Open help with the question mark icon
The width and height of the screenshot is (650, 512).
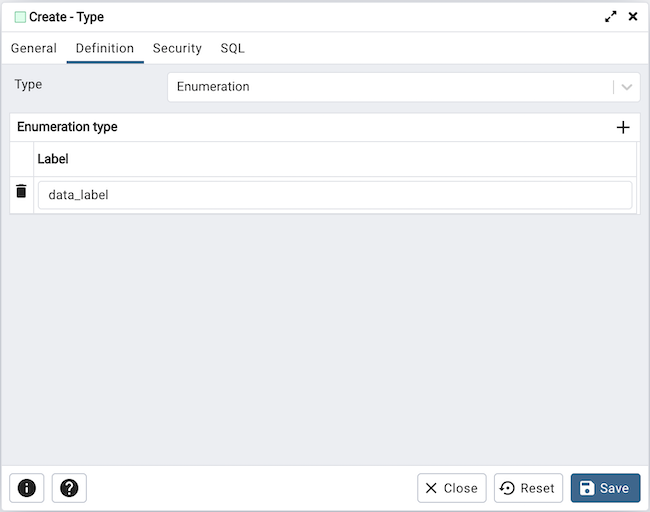click(69, 488)
